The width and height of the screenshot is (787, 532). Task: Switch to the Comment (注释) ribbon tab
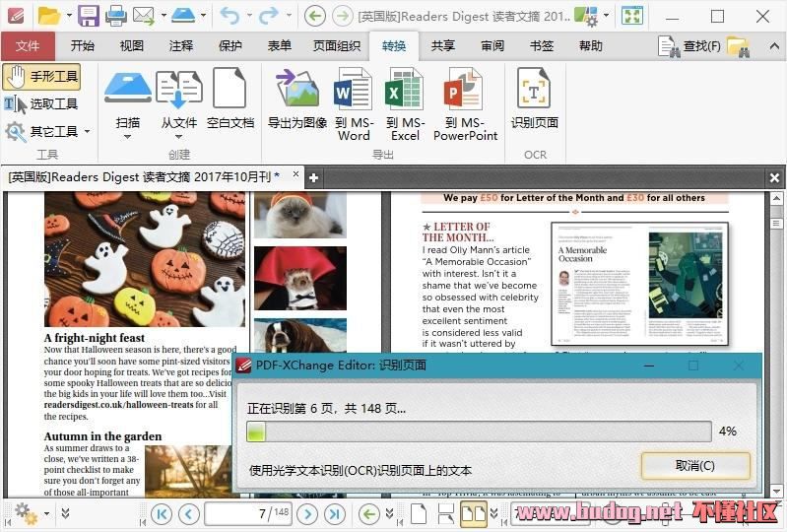[181, 46]
